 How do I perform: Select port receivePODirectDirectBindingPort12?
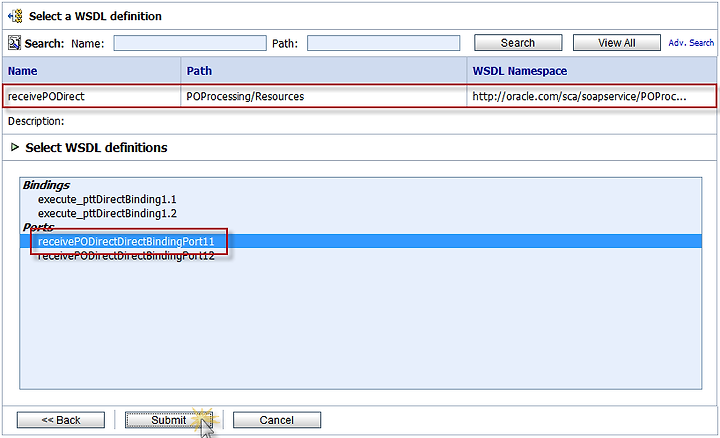pyautogui.click(x=126, y=256)
